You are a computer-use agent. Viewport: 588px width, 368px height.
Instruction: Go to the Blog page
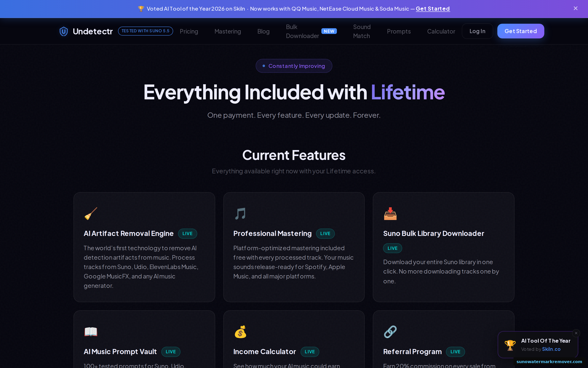[263, 31]
